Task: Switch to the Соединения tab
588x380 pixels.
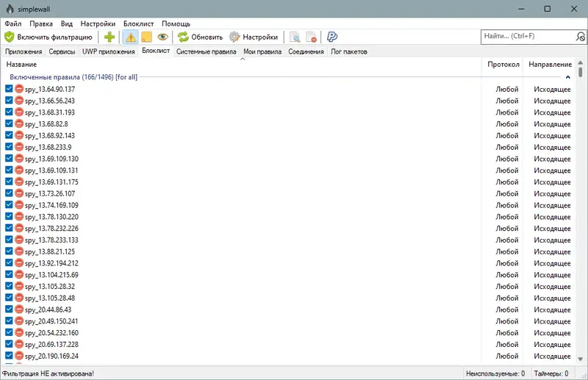Action: 306,51
